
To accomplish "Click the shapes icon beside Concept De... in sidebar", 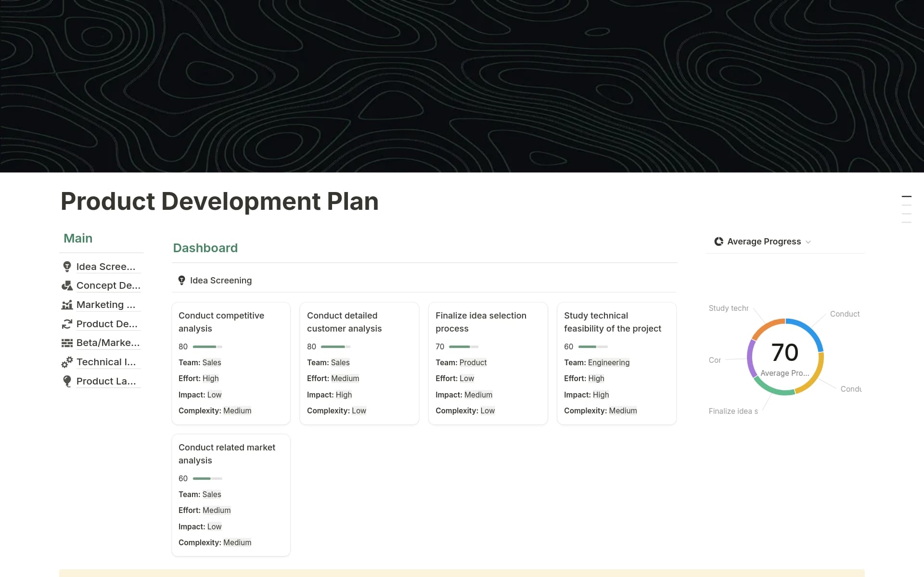I will click(x=67, y=285).
